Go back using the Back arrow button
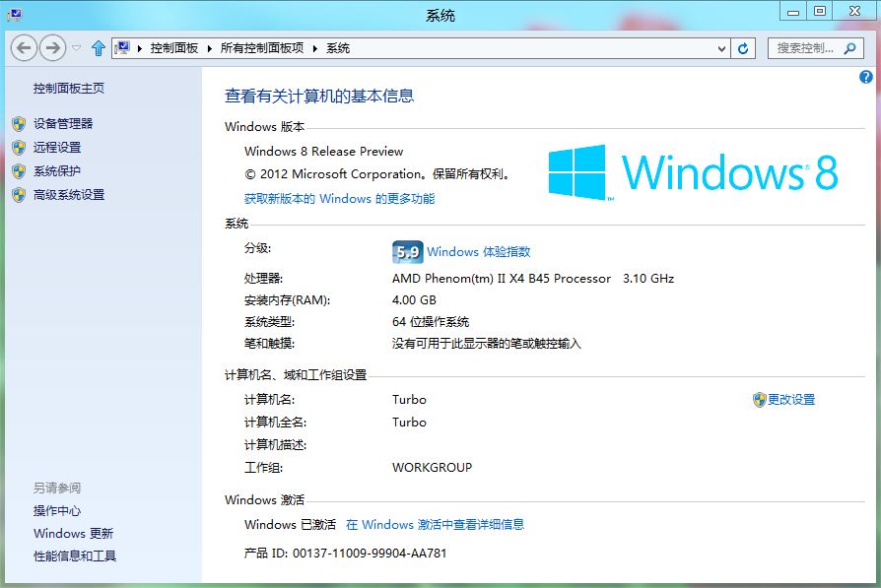The image size is (881, 588). [x=24, y=48]
